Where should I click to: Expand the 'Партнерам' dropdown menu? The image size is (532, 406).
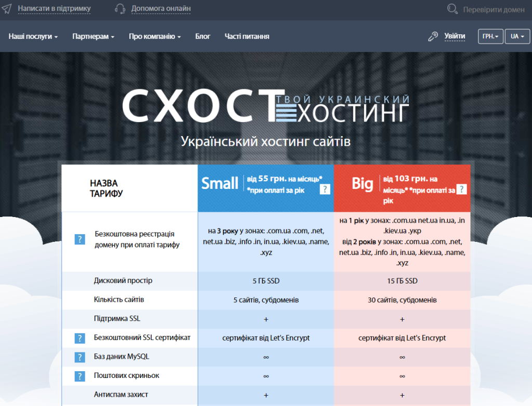tap(93, 36)
